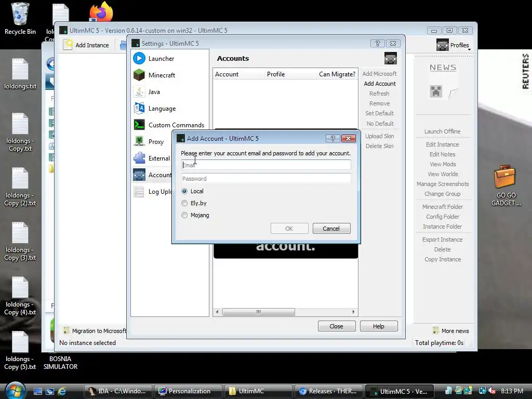Viewport: 532px width, 399px height.
Task: Click the accounts list scroll right arrow
Action: click(353, 312)
